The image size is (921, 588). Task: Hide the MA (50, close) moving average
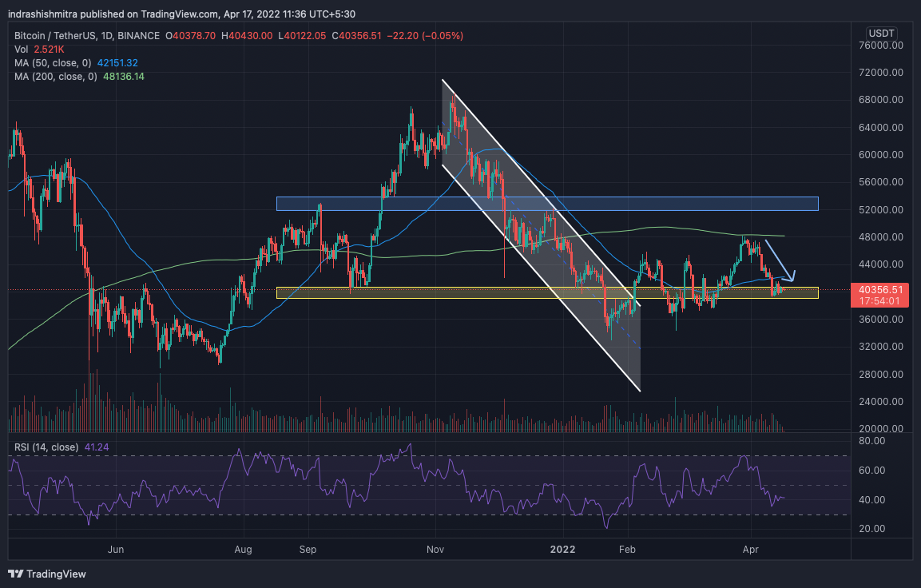click(52, 62)
